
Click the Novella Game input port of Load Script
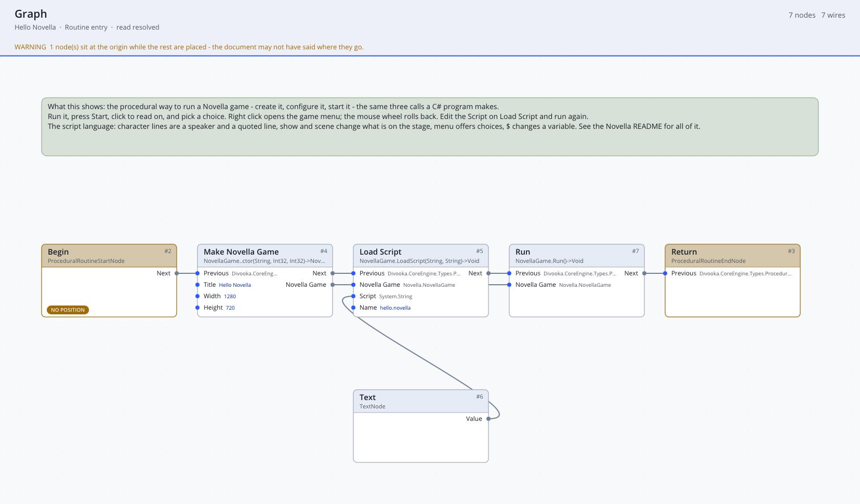(353, 285)
